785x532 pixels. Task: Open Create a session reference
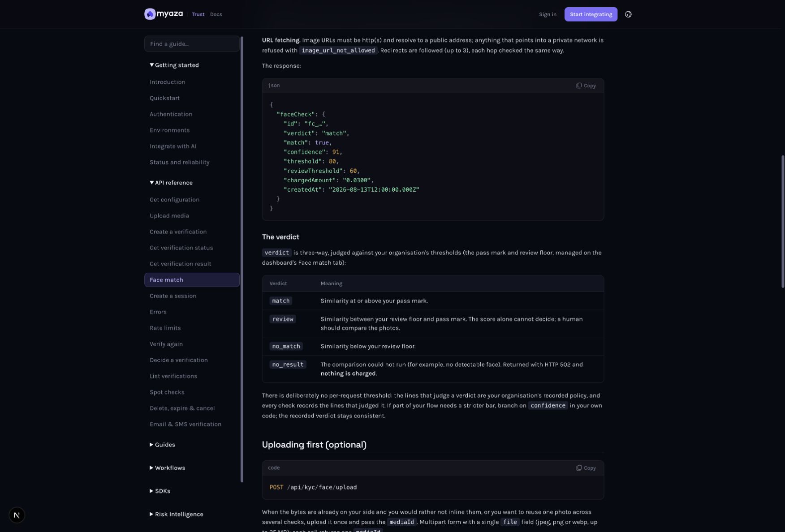(x=173, y=296)
